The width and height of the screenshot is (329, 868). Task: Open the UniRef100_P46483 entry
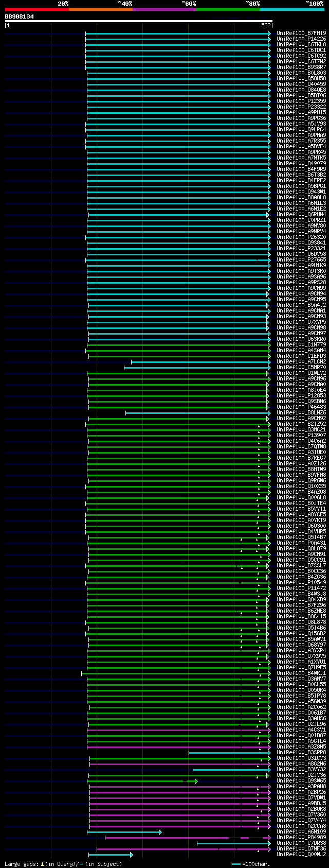tap(301, 407)
